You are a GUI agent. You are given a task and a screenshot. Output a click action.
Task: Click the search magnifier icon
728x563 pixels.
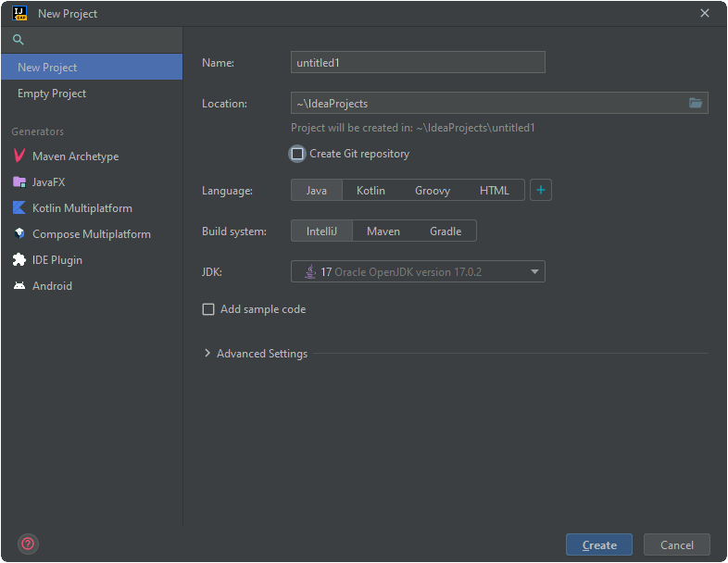pyautogui.click(x=19, y=40)
